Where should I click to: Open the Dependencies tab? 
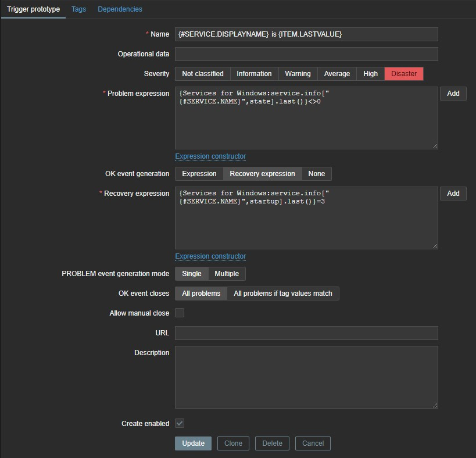(x=120, y=9)
